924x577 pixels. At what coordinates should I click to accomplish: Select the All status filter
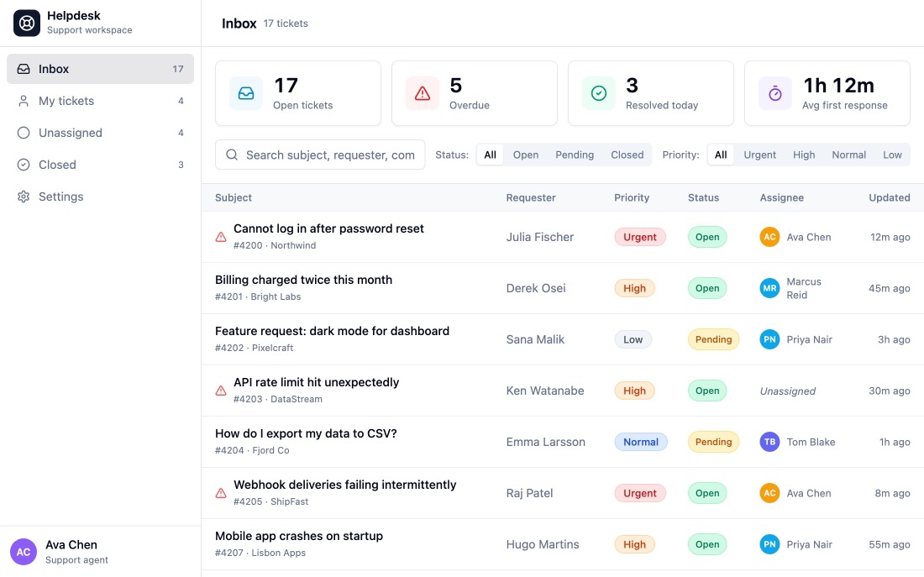coord(491,155)
